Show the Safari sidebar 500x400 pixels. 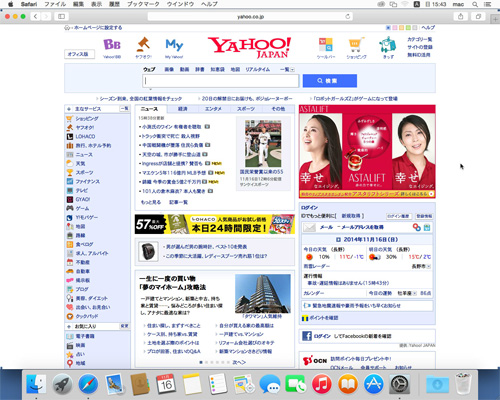point(61,16)
